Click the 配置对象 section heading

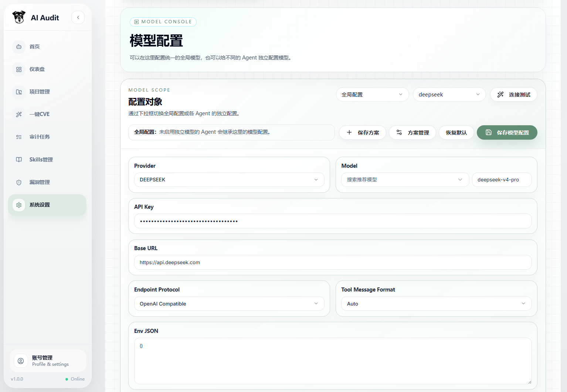[x=145, y=102]
